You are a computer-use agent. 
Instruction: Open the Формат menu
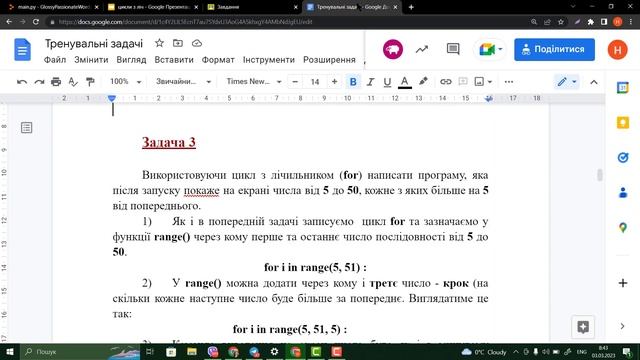click(218, 60)
